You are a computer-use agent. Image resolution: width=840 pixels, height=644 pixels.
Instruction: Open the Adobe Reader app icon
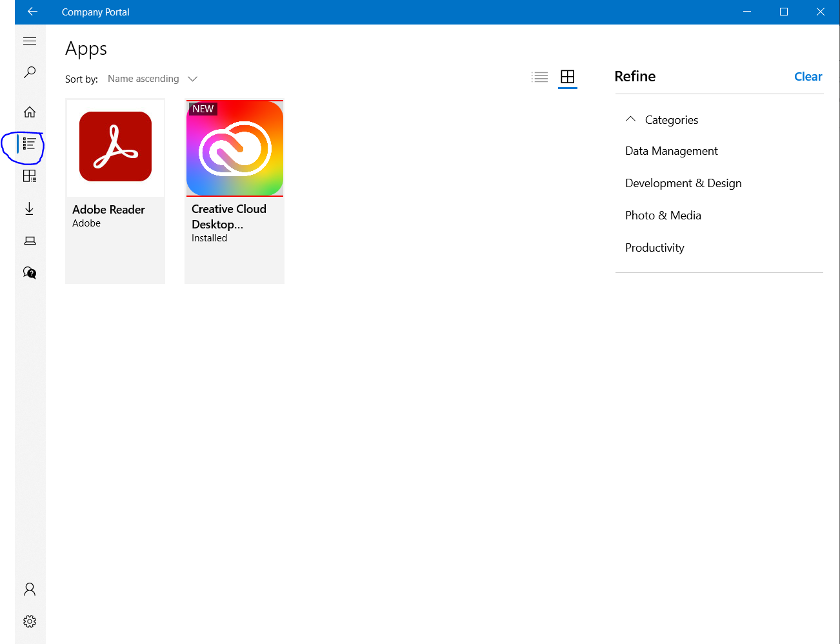click(x=115, y=146)
